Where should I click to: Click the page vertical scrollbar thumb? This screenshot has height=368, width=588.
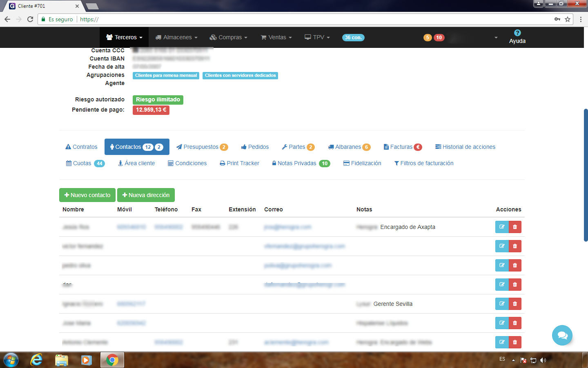(586, 175)
